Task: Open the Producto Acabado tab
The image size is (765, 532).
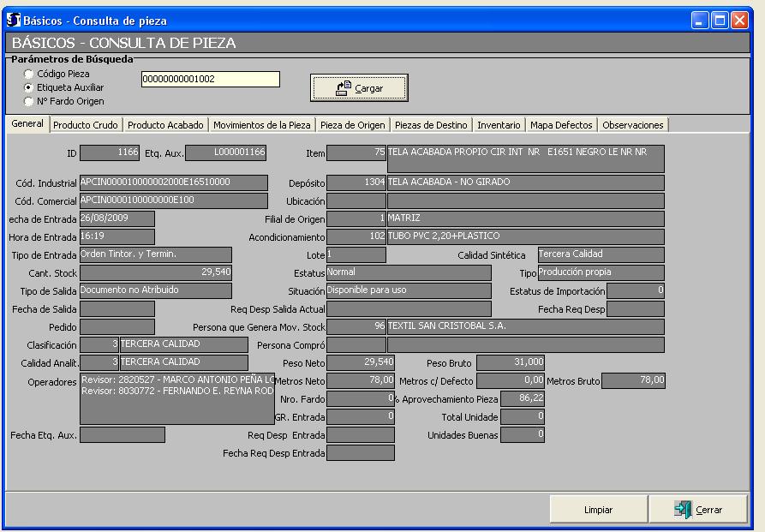Action: 165,125
